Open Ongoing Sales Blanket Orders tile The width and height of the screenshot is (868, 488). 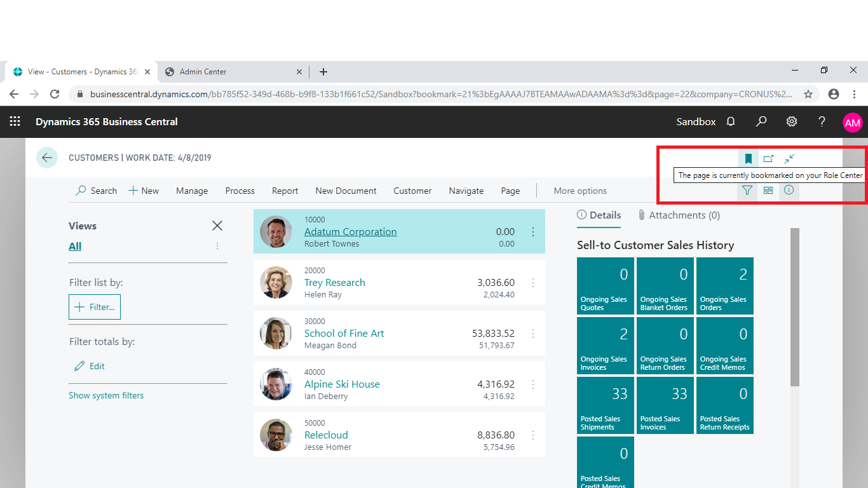click(665, 286)
